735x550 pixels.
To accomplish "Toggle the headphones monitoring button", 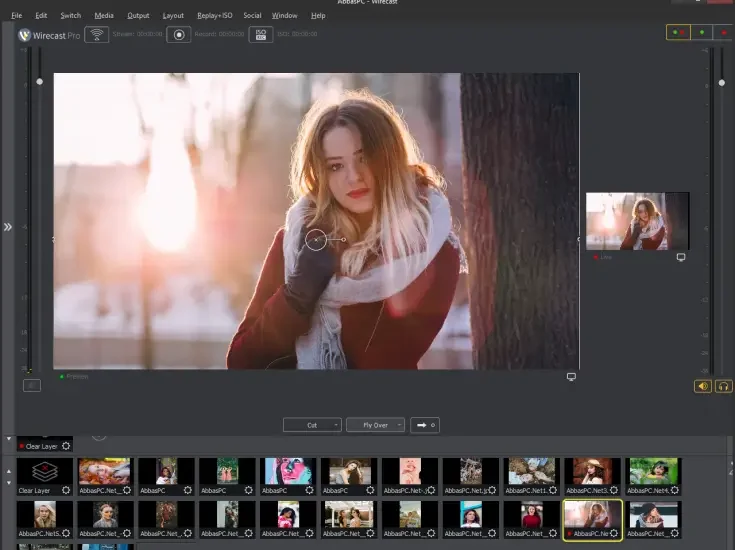I will point(723,386).
